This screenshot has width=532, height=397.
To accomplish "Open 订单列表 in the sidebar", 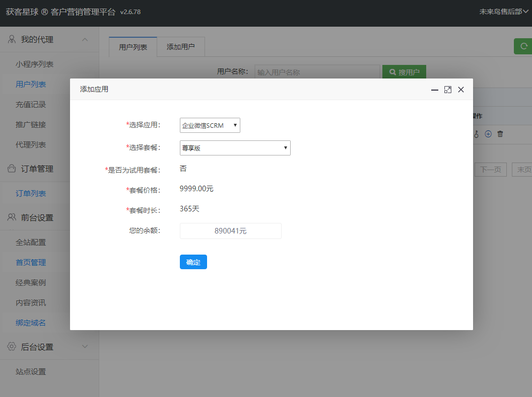I will 31,194.
